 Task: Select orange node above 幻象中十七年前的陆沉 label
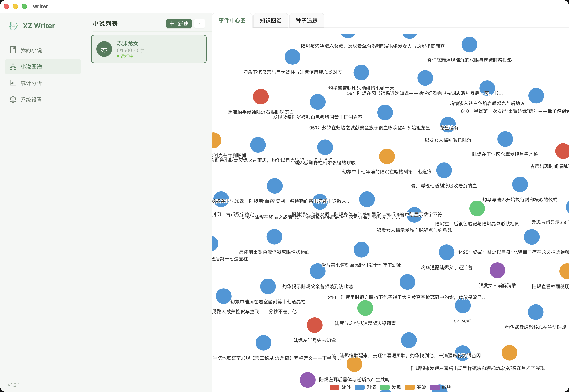click(387, 156)
